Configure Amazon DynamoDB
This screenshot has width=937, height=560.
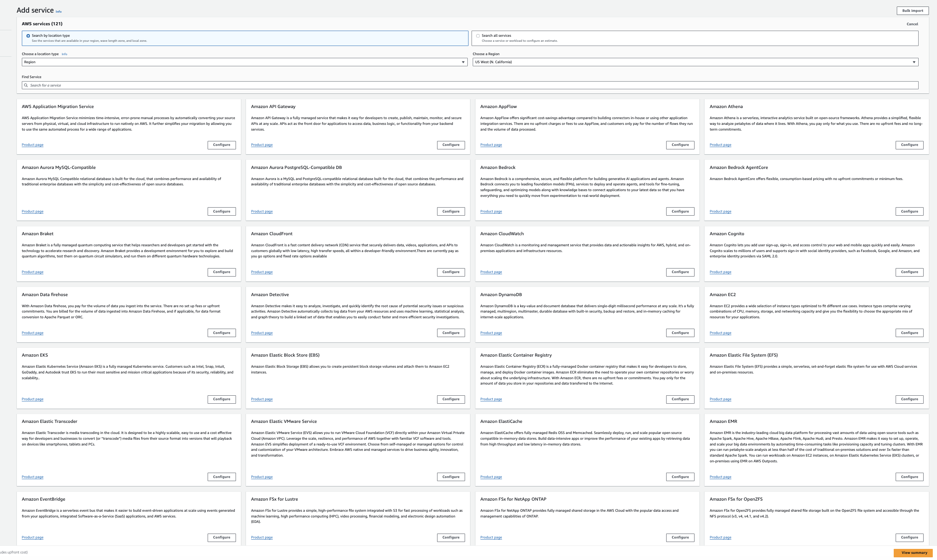[680, 333]
